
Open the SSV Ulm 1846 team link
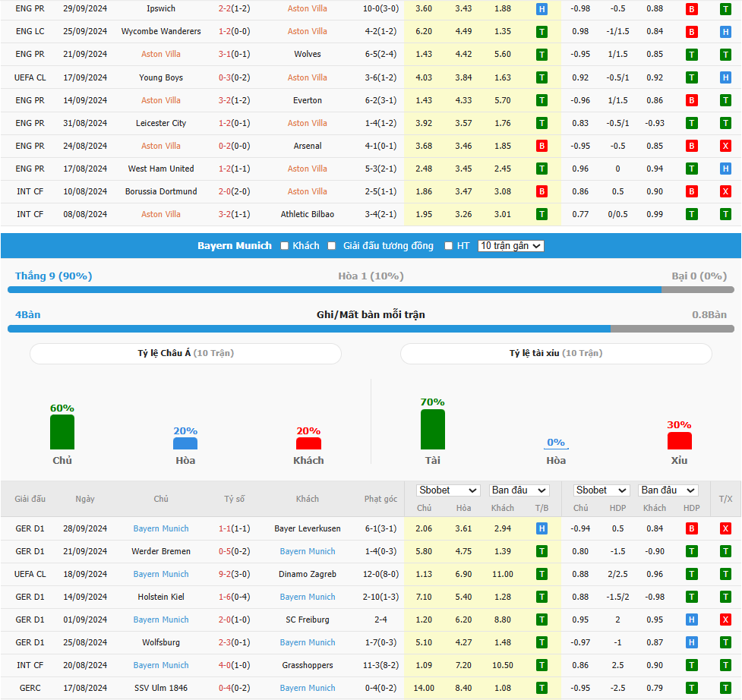pyautogui.click(x=161, y=688)
